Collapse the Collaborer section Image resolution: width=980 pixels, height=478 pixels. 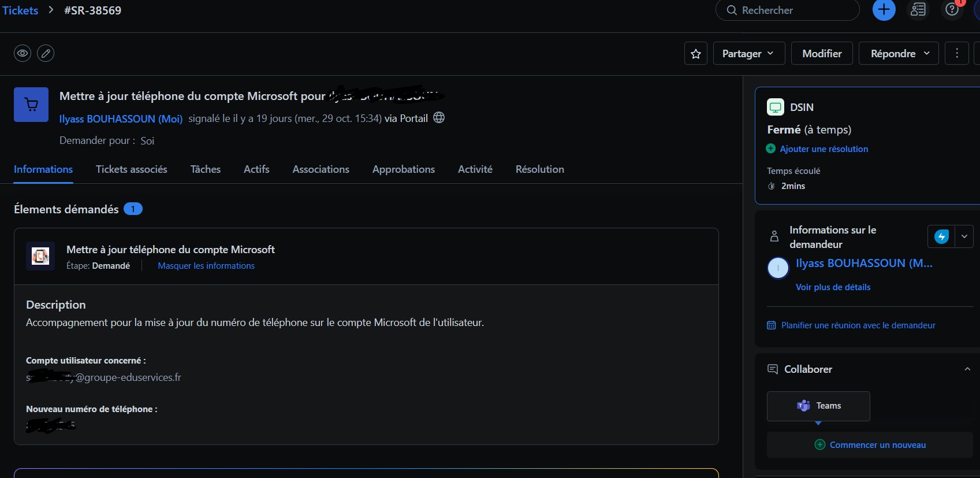coord(967,369)
